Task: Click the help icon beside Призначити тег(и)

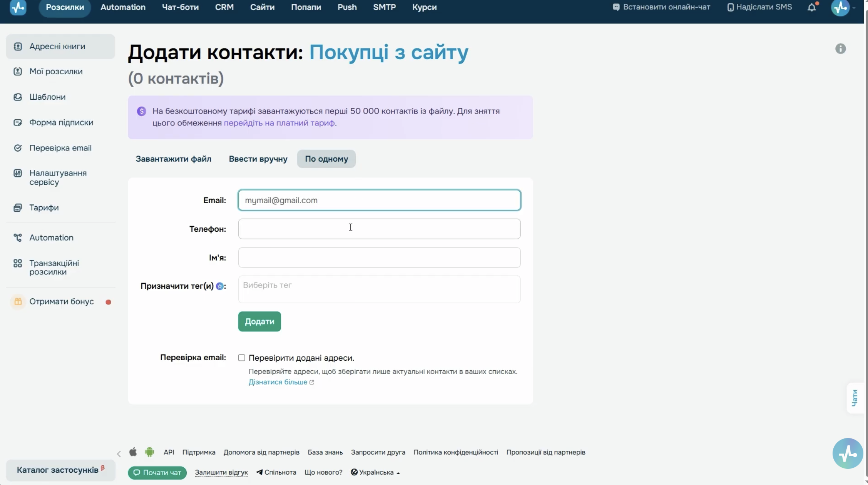Action: [x=220, y=286]
